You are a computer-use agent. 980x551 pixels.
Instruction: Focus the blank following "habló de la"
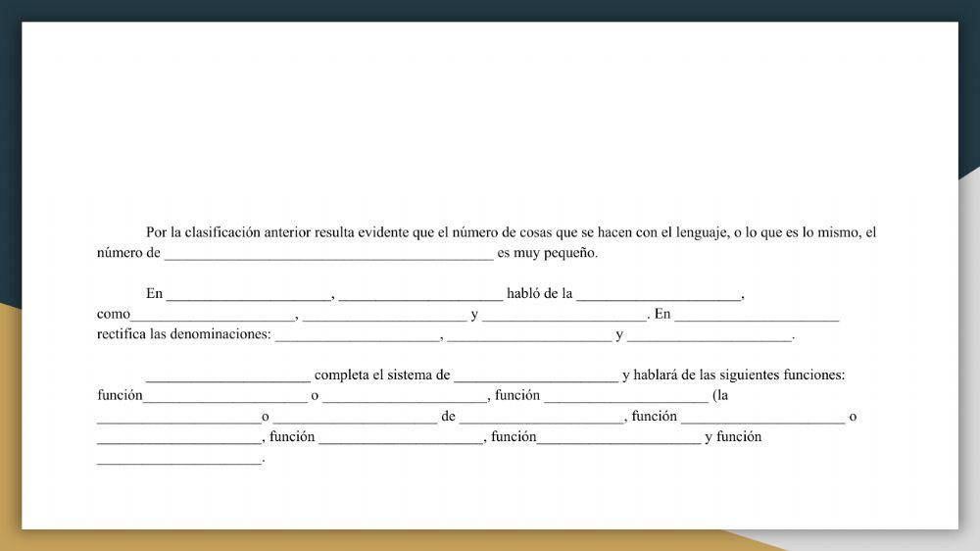[660, 294]
